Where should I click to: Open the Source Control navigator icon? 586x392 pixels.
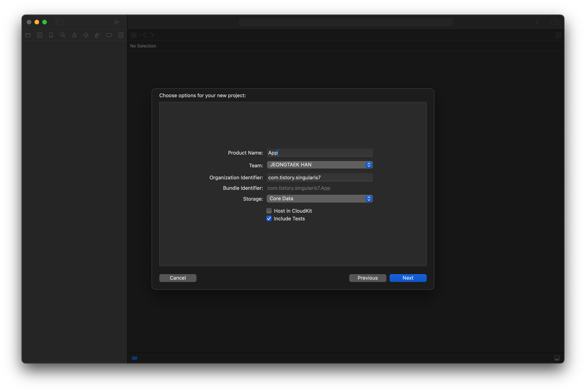(40, 35)
